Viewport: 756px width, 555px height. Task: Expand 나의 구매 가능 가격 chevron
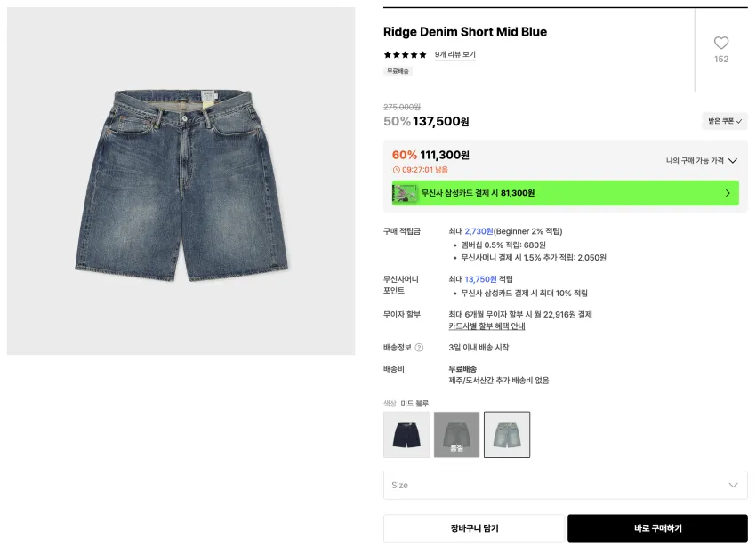point(732,161)
